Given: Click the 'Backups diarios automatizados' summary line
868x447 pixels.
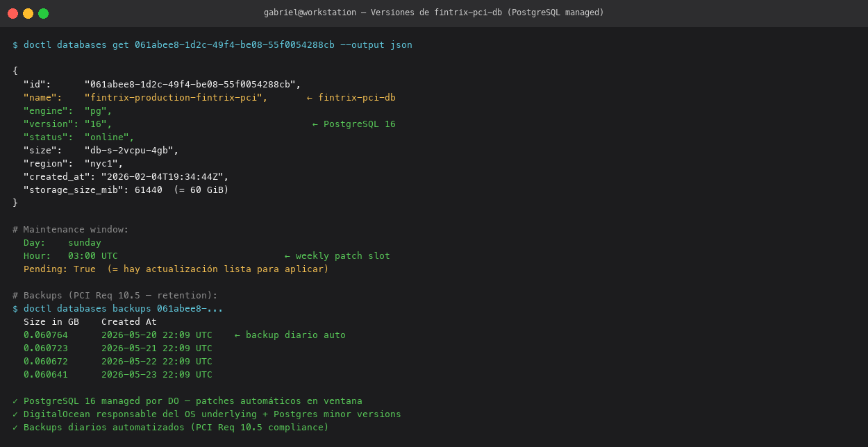Looking at the screenshot, I should tap(171, 427).
